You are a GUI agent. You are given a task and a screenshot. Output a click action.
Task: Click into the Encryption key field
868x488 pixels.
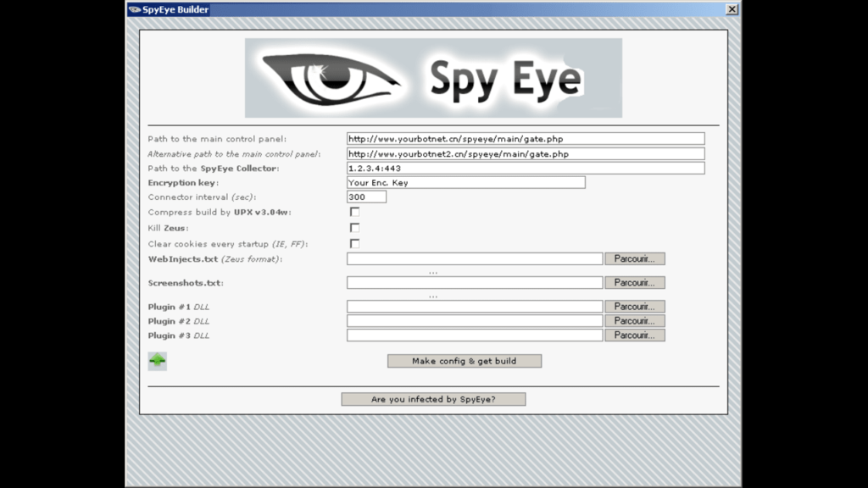tap(466, 183)
